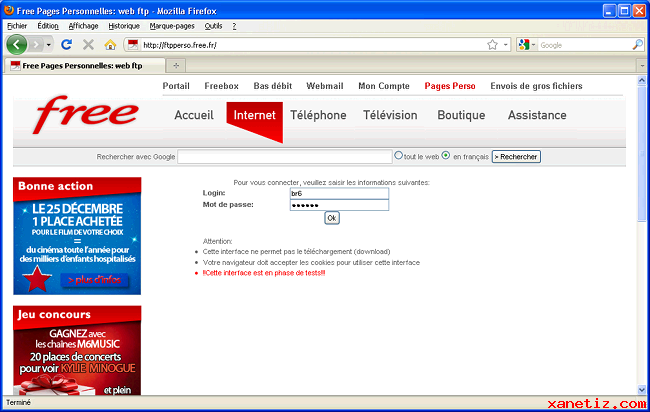The image size is (650, 412).
Task: Click the Mot de passe field
Action: 339,205
